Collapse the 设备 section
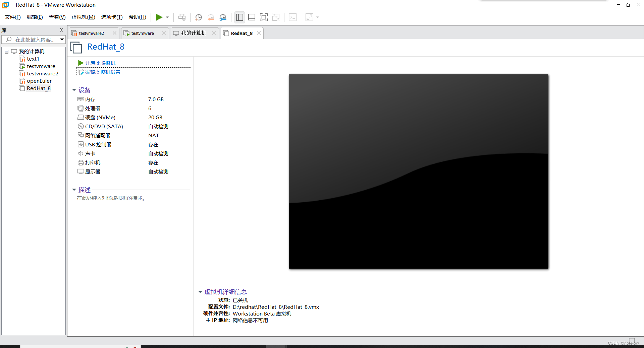This screenshot has height=348, width=644. tap(74, 90)
